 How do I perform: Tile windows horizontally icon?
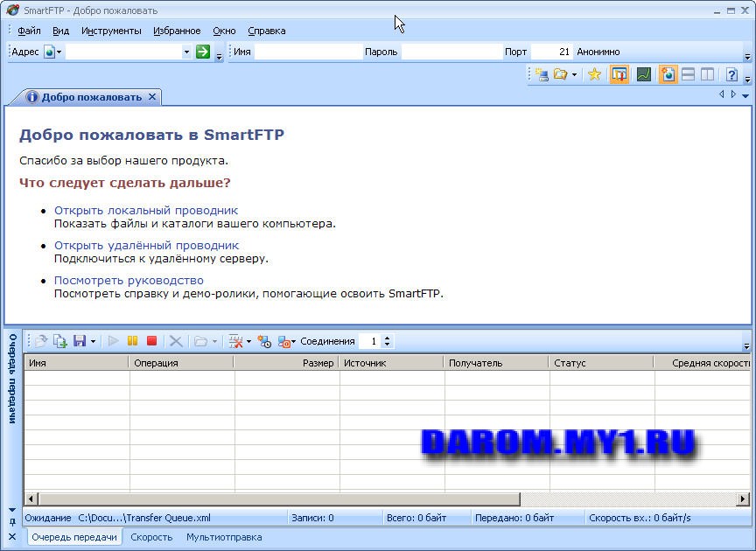(x=688, y=74)
